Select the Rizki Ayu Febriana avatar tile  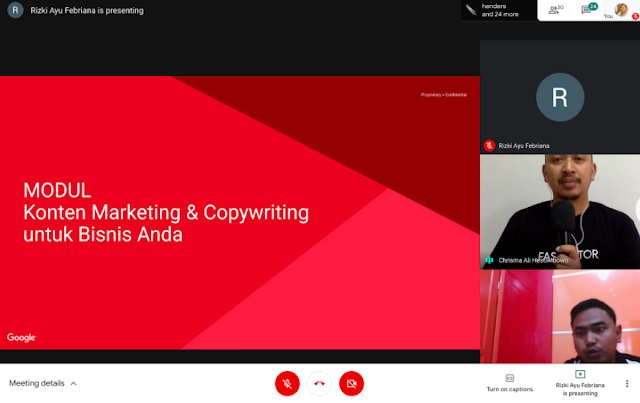coord(560,96)
